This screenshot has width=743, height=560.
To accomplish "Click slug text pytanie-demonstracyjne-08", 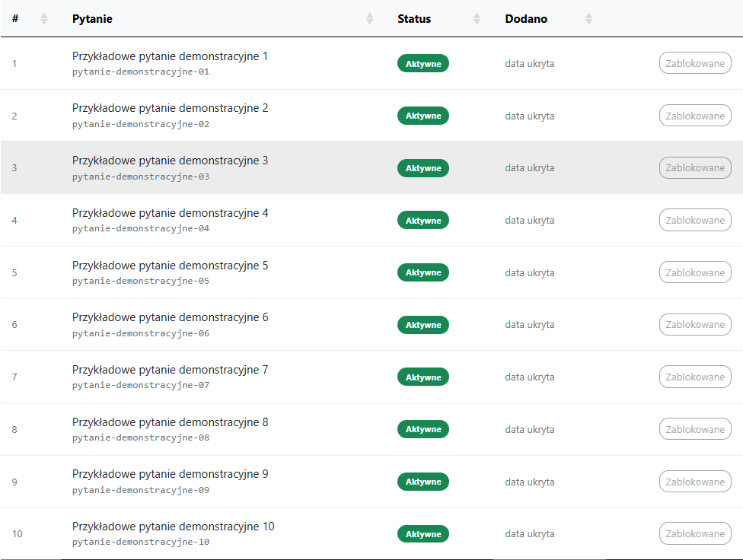I will (x=141, y=437).
